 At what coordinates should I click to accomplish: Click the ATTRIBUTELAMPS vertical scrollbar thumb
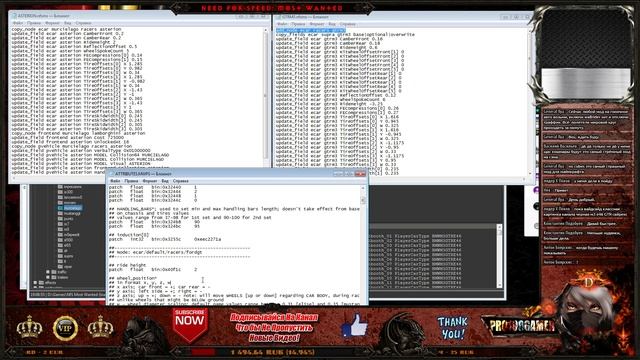tap(363, 200)
